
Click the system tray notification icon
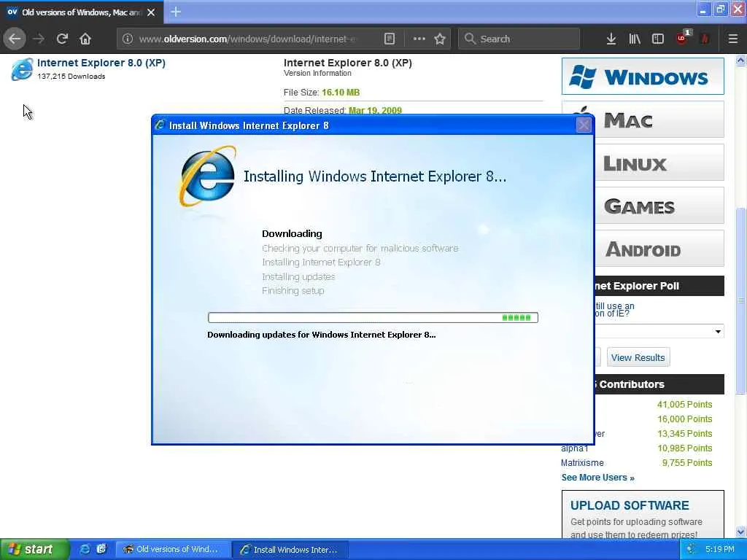[690, 550]
